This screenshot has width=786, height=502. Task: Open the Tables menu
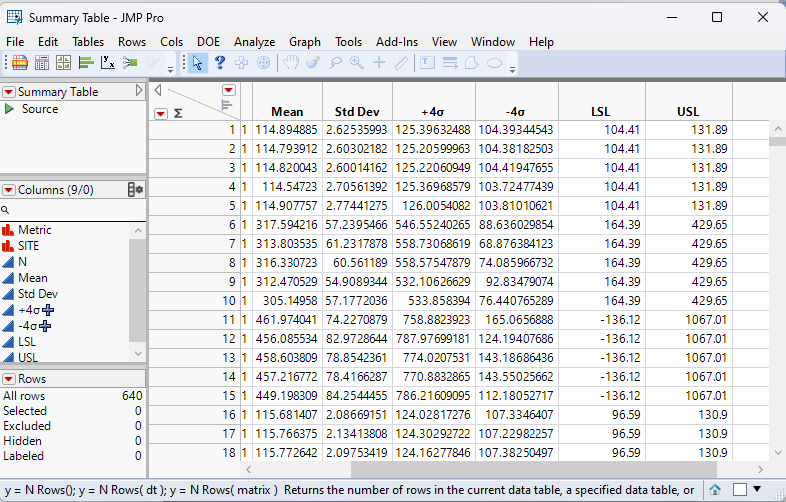click(x=88, y=42)
